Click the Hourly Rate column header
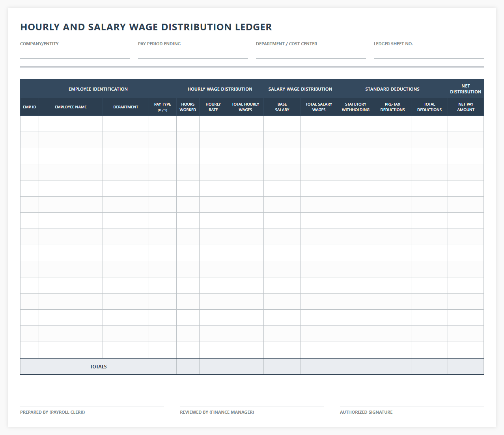 click(x=213, y=107)
